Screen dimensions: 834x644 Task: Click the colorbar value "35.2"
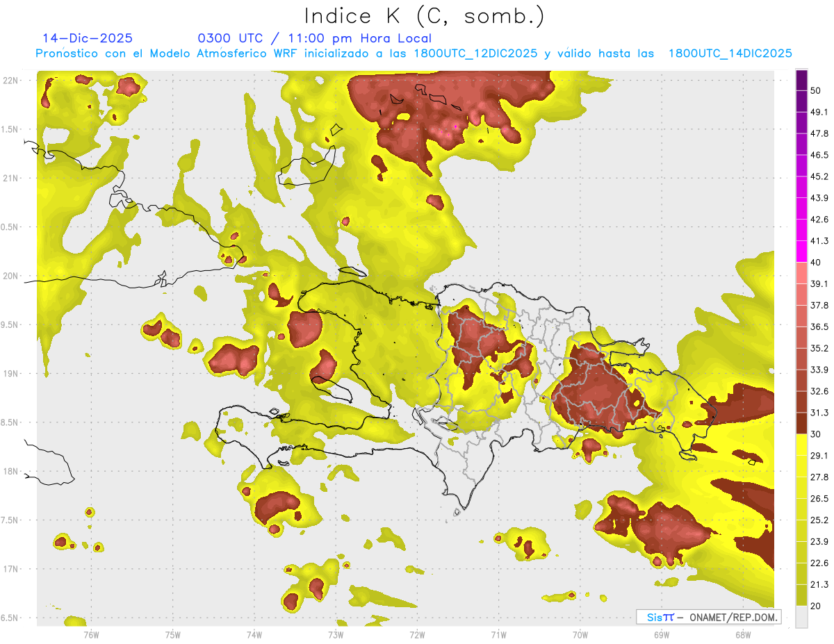pyautogui.click(x=819, y=348)
